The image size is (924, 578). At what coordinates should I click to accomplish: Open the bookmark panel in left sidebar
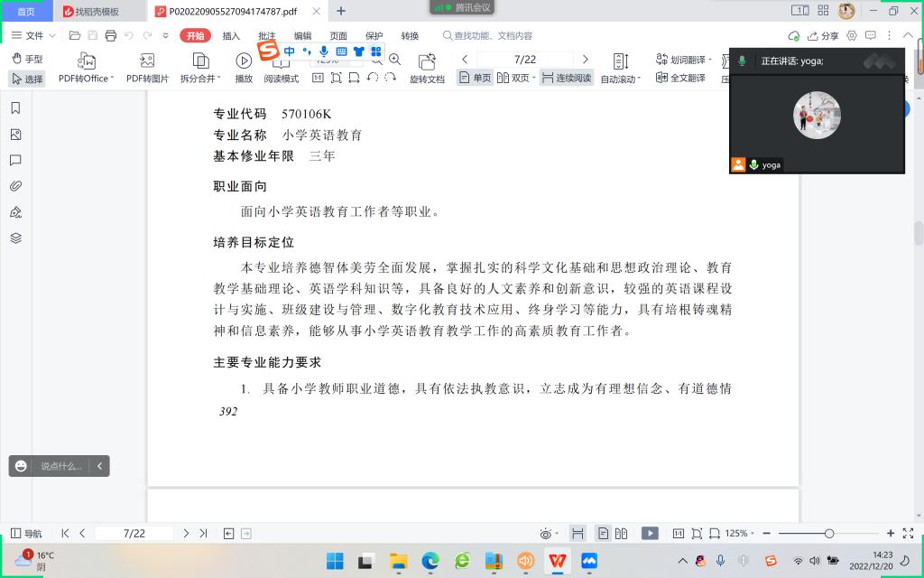pos(15,108)
